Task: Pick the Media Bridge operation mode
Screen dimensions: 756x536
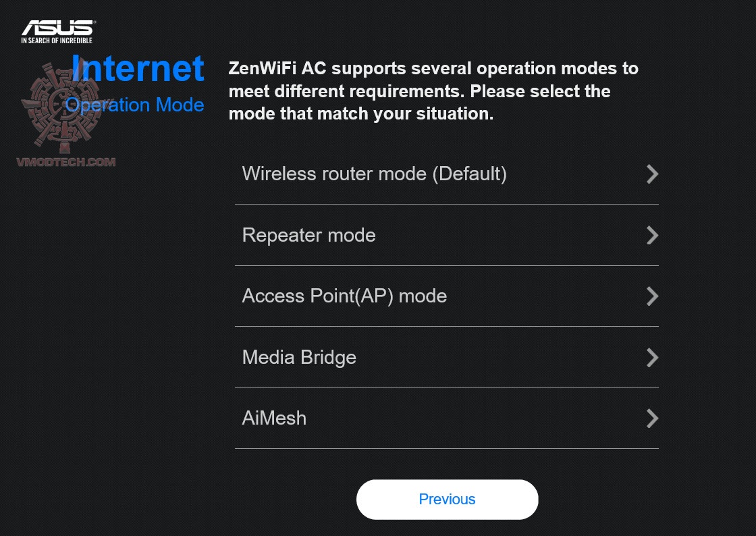Action: 299,357
